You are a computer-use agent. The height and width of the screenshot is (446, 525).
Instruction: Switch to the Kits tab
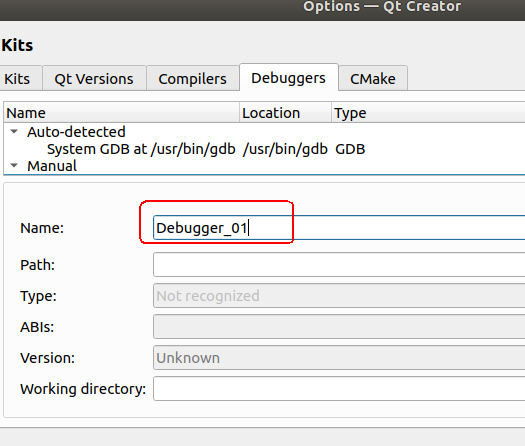point(17,79)
